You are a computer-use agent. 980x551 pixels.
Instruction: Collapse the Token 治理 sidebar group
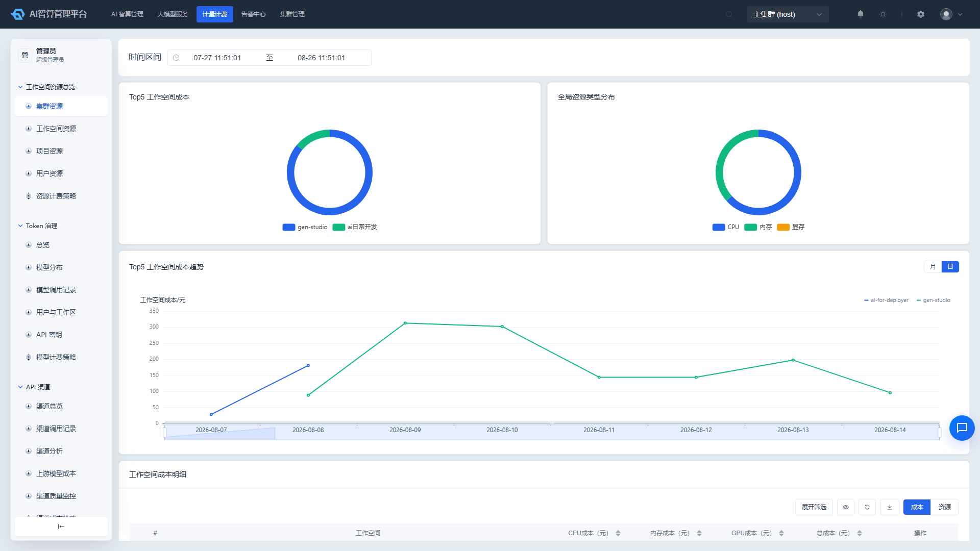[38, 226]
